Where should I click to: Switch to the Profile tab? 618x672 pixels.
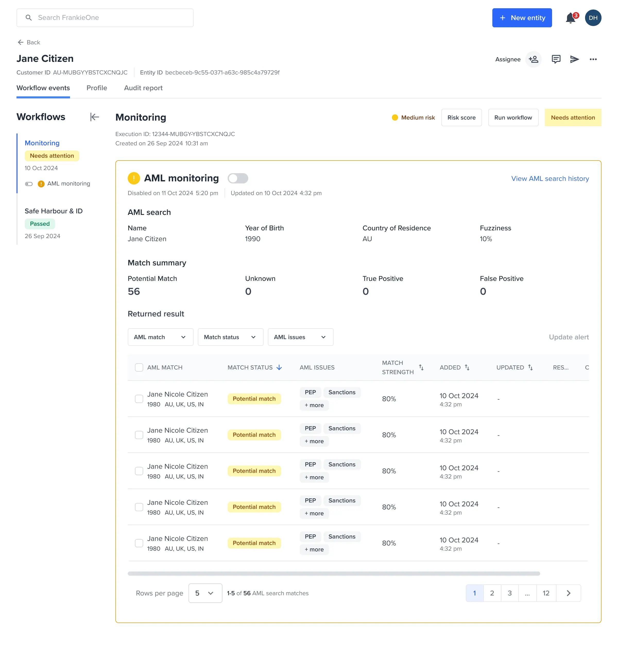[97, 88]
